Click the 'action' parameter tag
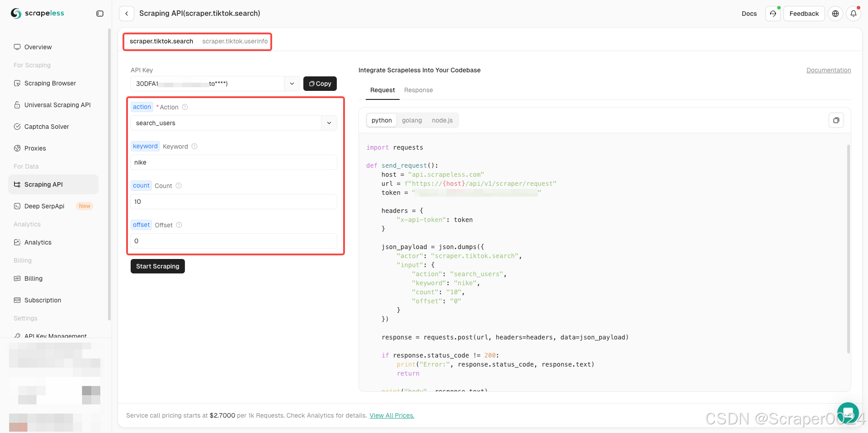Viewport: 868px width, 433px height. [x=142, y=107]
